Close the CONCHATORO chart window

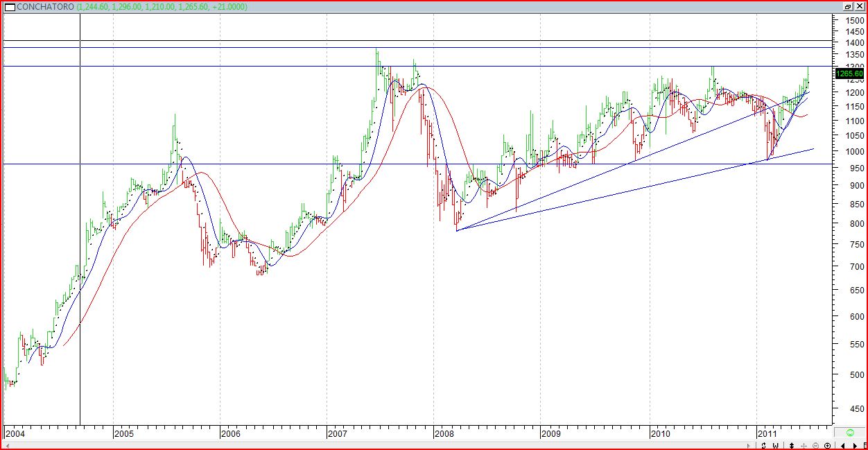[x=860, y=6]
